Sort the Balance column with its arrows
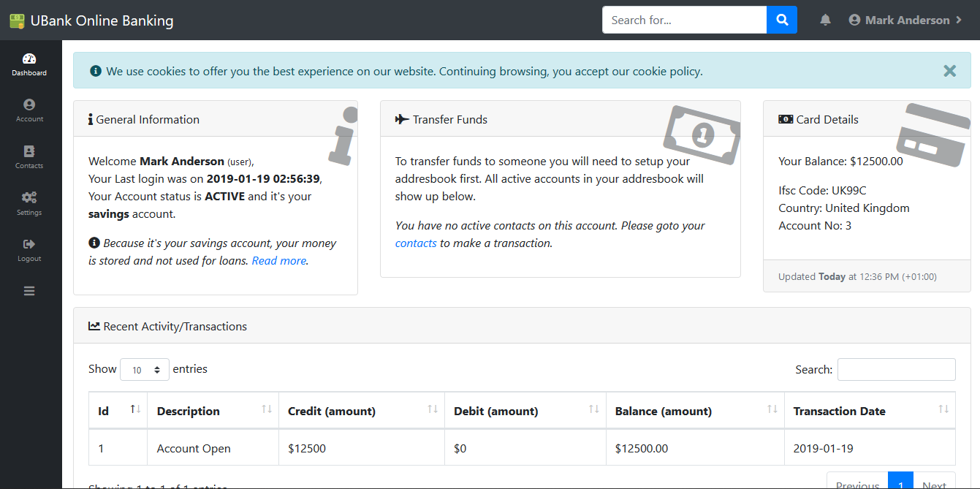The height and width of the screenshot is (489, 980). pos(770,410)
